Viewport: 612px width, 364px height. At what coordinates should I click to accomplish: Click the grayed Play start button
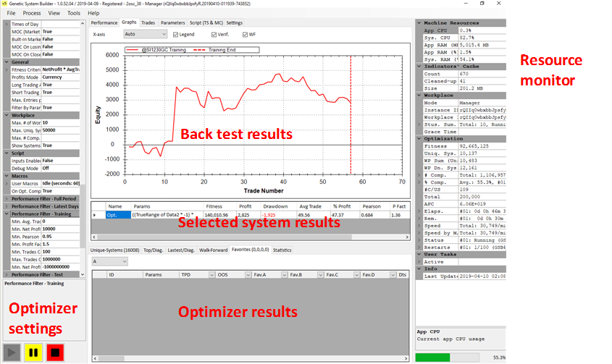click(x=12, y=352)
